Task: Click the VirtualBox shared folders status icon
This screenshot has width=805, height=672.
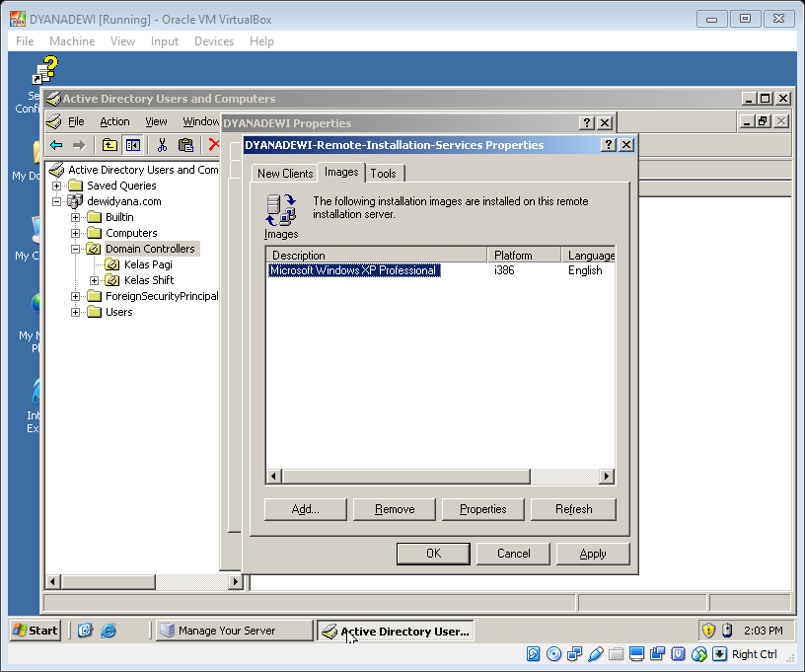Action: point(616,654)
